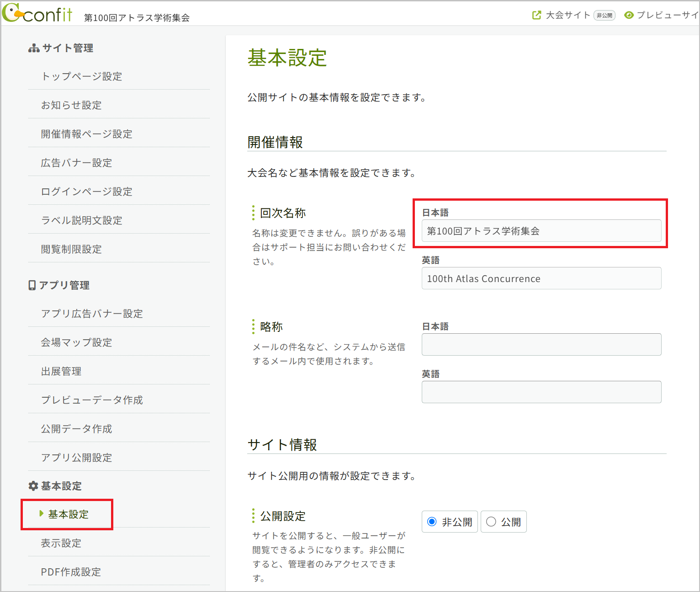700x592 pixels.
Task: Click the eye icon beside プレビューサイト
Action: click(x=629, y=15)
